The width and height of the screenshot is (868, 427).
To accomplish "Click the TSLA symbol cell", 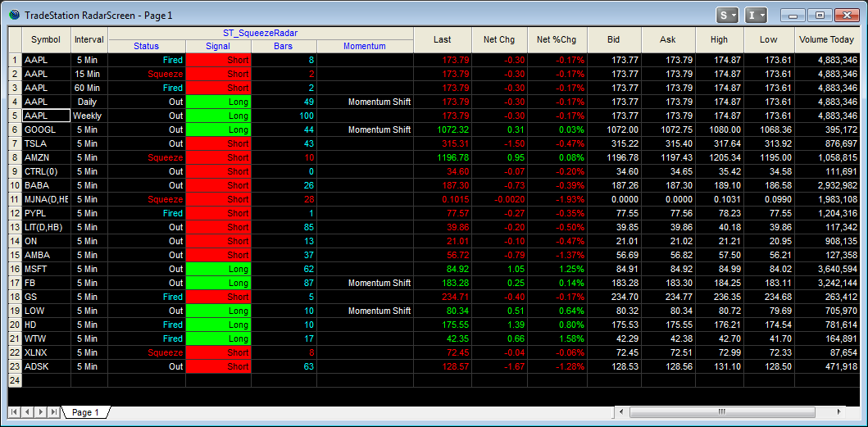I will pyautogui.click(x=47, y=143).
